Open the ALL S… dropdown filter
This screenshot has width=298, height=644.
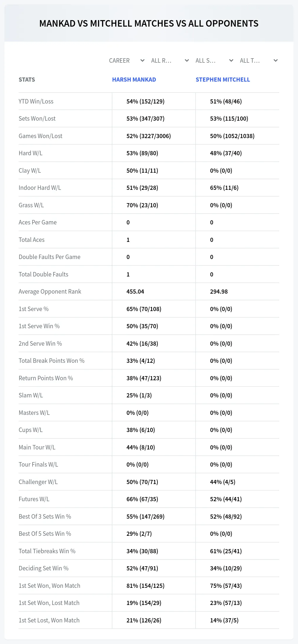tap(214, 61)
